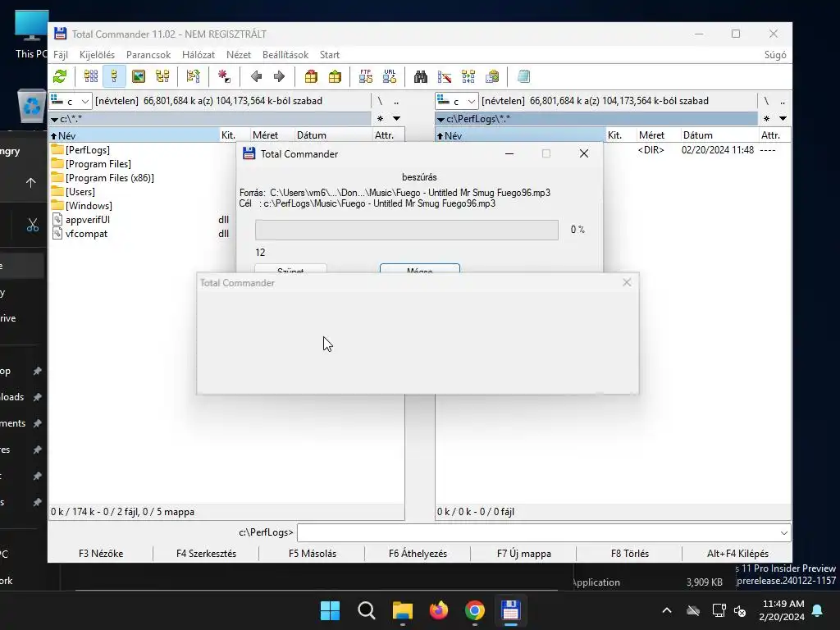The width and height of the screenshot is (840, 630).
Task: Open the Súgó help menu
Action: coord(775,55)
